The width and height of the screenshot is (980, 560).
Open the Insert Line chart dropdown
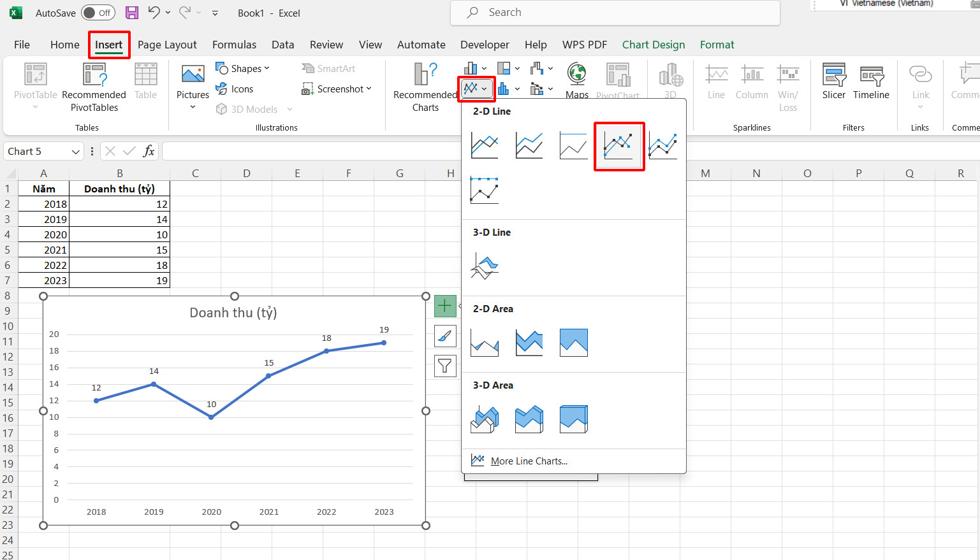pyautogui.click(x=476, y=89)
